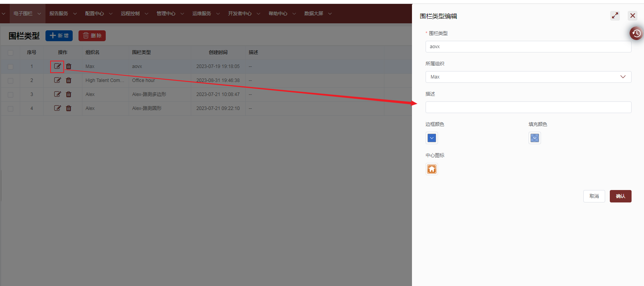Edit the Alex-路测多边形 fence type row

pos(58,94)
